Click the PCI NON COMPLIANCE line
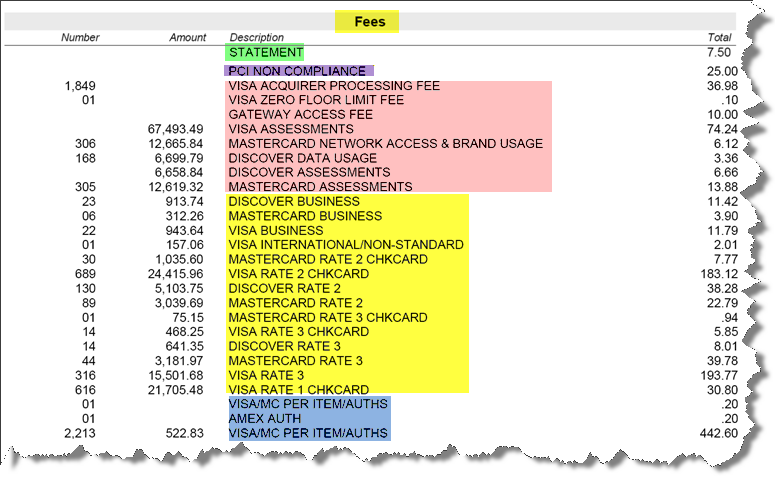This screenshot has height=478, width=775. (x=297, y=71)
